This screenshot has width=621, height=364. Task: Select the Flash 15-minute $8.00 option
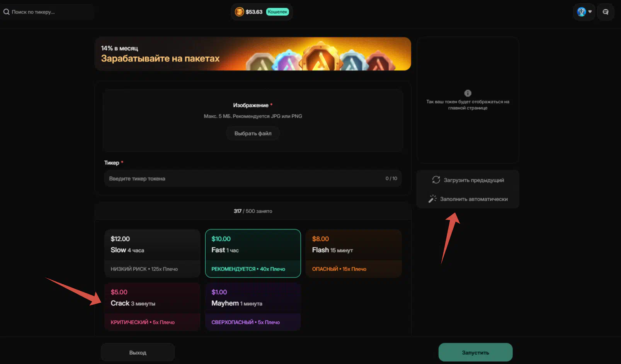tap(353, 253)
